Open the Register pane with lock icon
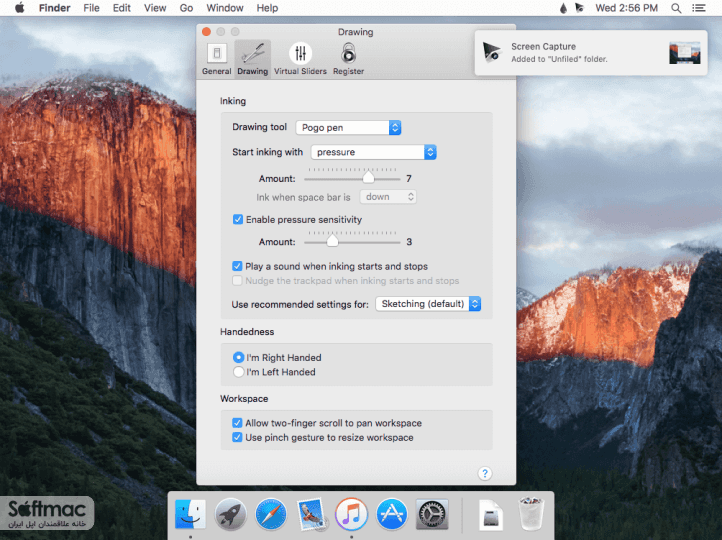Image resolution: width=722 pixels, height=540 pixels. coord(348,59)
